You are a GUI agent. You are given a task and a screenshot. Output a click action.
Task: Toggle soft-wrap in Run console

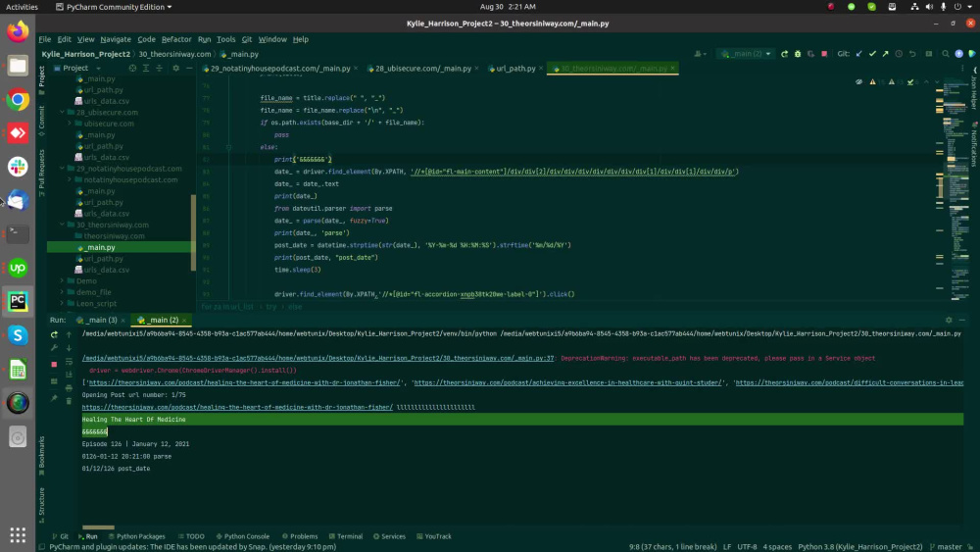click(69, 362)
